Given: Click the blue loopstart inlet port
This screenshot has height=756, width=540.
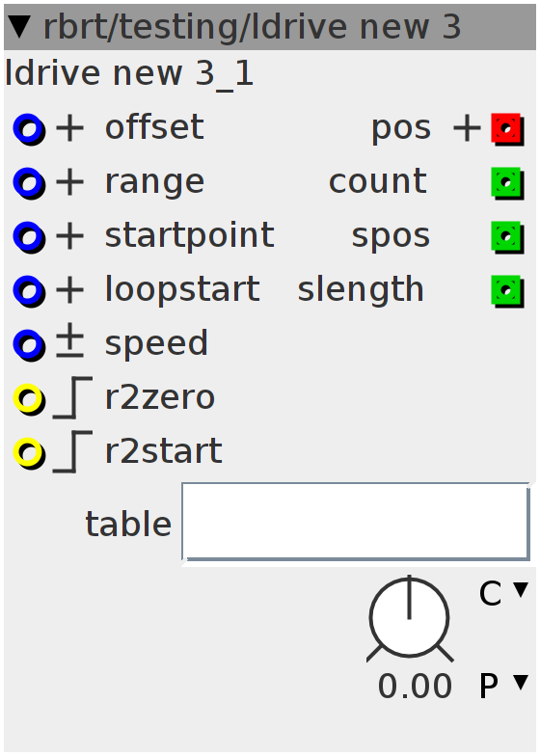Looking at the screenshot, I should (x=29, y=291).
